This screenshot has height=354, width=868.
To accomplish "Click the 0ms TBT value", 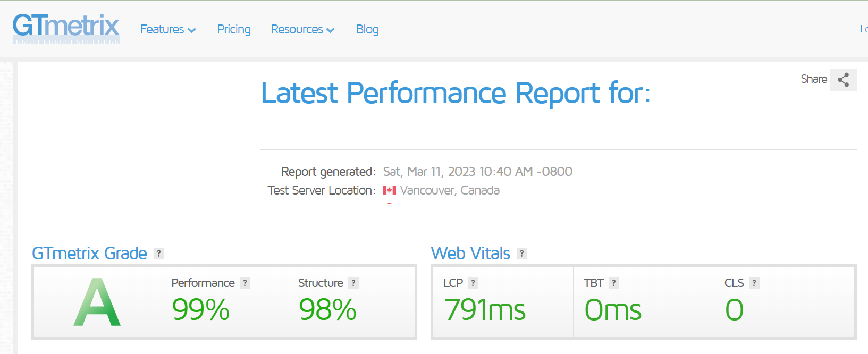I will click(613, 310).
